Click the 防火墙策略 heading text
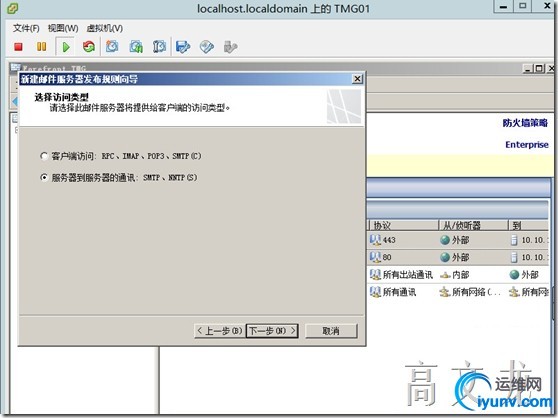558x418 pixels. (x=525, y=123)
